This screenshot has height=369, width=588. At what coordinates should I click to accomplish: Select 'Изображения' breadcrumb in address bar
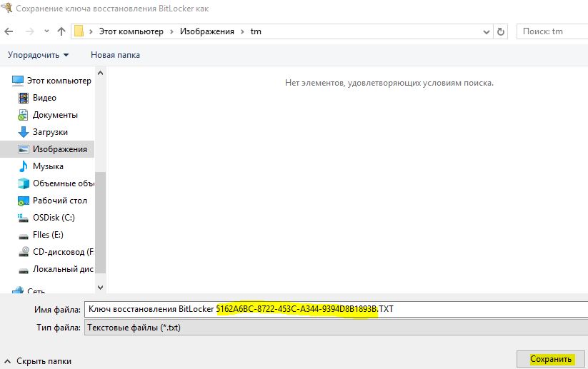[x=207, y=31]
